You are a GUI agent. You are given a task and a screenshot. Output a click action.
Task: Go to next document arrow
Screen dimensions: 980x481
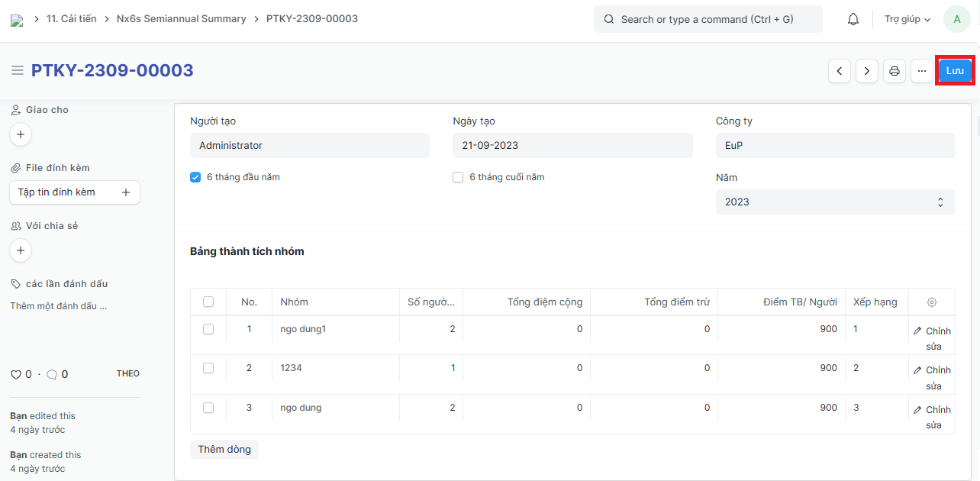(866, 71)
